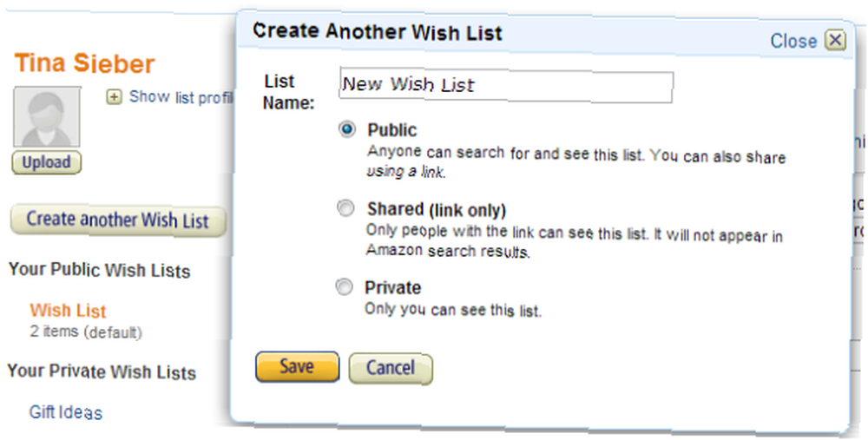Select the Private radio button

344,286
